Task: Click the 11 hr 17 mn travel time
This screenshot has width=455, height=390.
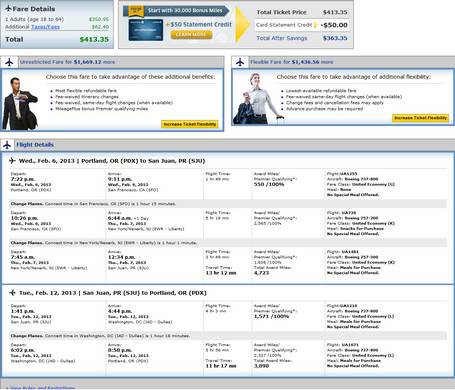Action: tap(221, 366)
